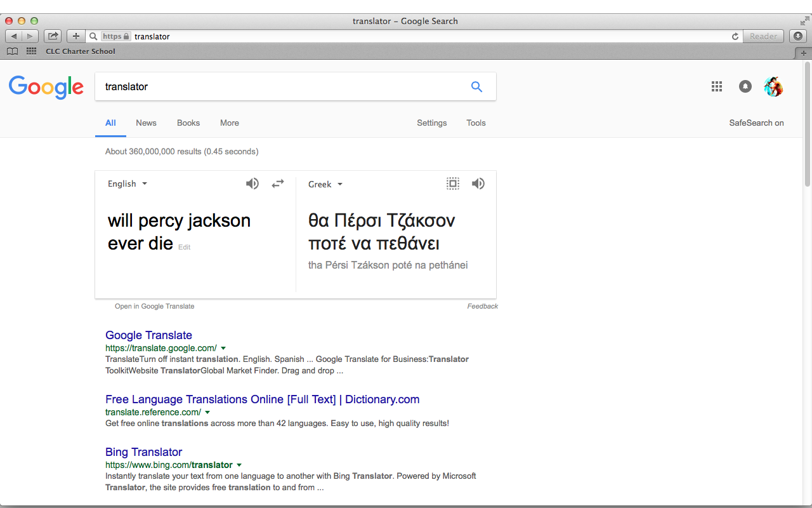Open search Tools
812x508 pixels.
click(476, 123)
